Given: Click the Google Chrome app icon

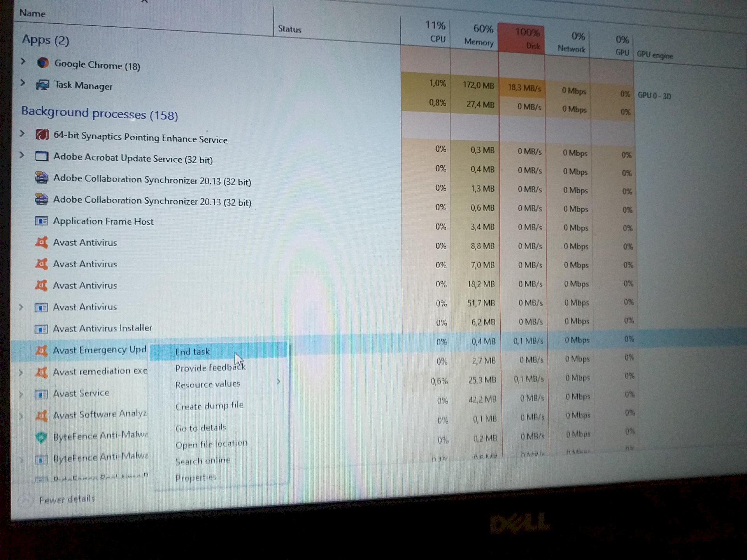Looking at the screenshot, I should coord(43,63).
